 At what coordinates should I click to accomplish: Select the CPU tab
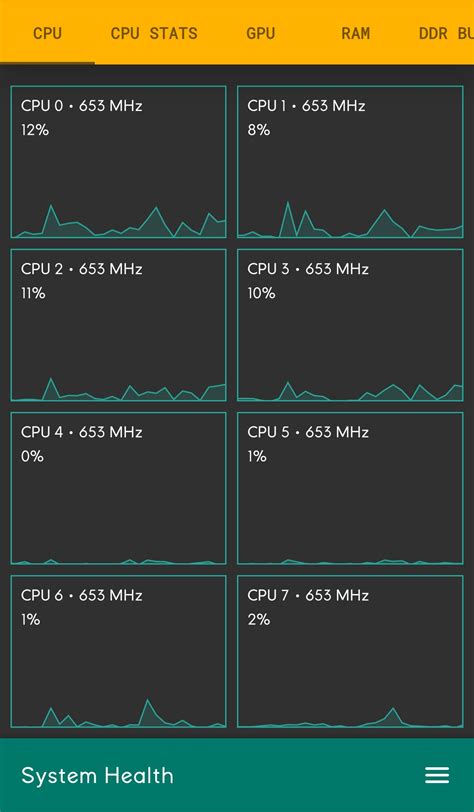coord(47,33)
